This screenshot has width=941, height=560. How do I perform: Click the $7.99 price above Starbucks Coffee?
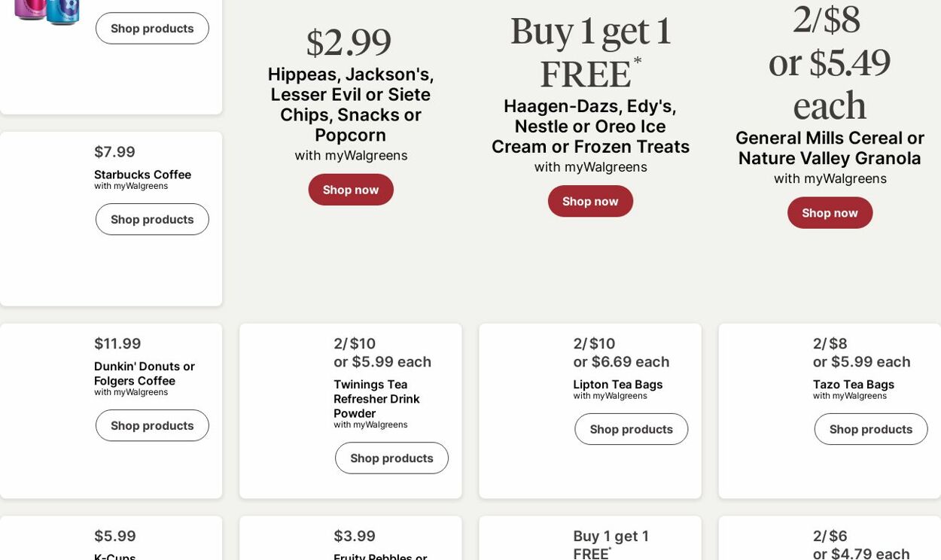114,152
